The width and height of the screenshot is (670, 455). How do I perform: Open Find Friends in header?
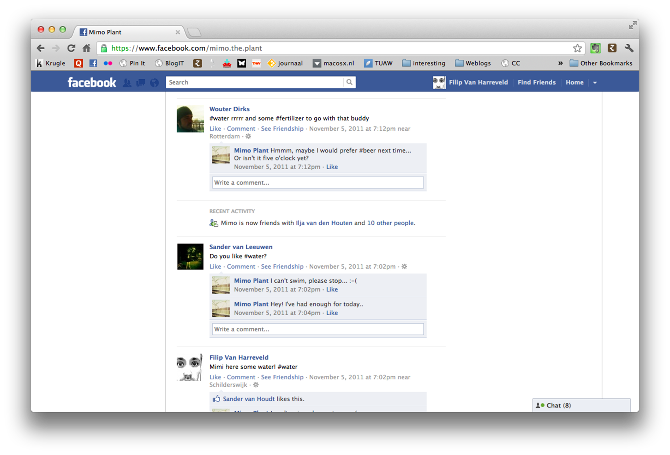(536, 82)
